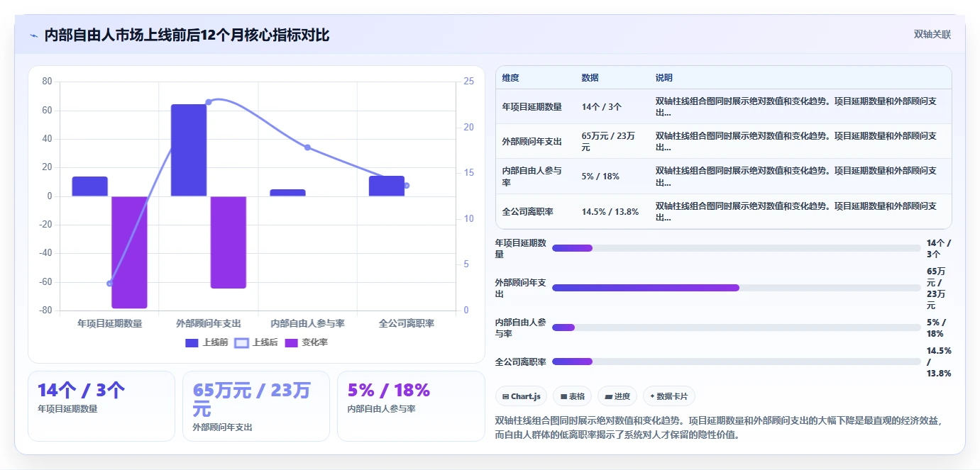Viewport: 980px width, 470px height.
Task: Click the 年项目延期数量 progress bar
Action: click(736, 248)
